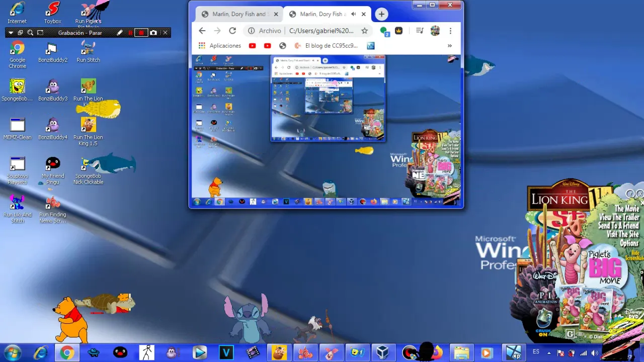644x362 pixels.
Task: Open the VirtualBox cube taskbar icon
Action: pos(383,352)
